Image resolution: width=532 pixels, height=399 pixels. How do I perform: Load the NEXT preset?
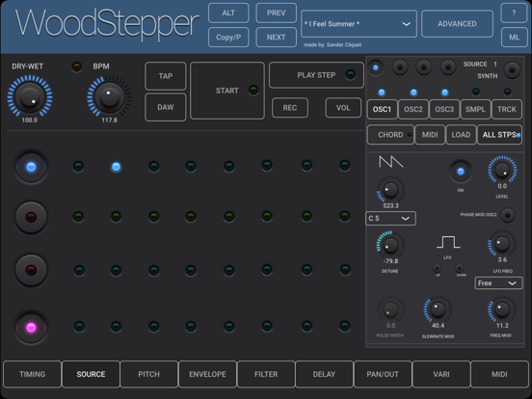click(x=276, y=38)
